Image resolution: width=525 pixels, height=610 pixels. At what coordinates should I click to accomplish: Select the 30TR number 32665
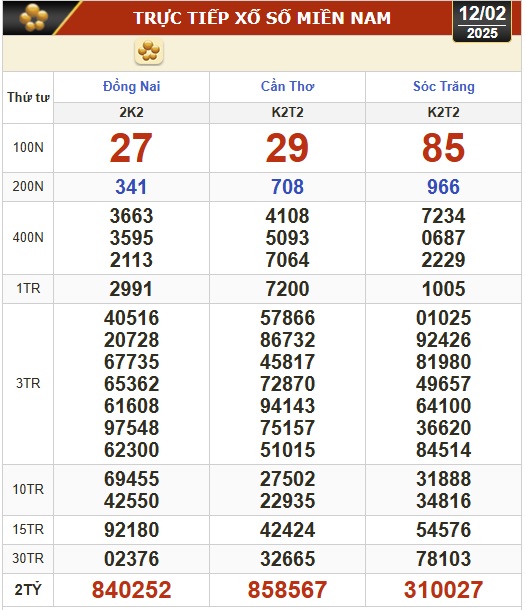coord(287,559)
